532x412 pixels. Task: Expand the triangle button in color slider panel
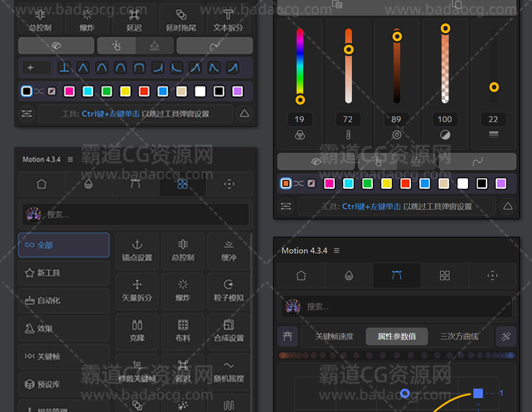[508, 206]
